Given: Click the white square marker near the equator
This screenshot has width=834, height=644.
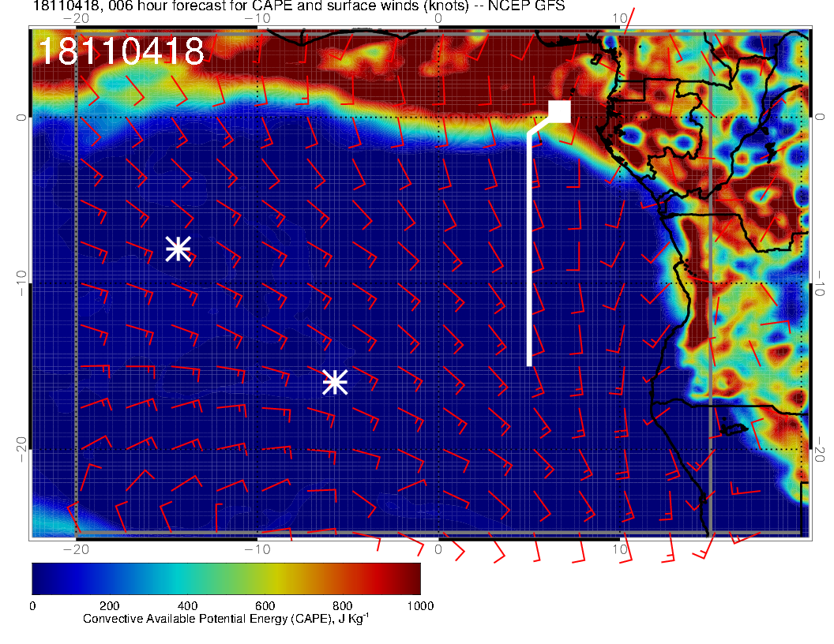Looking at the screenshot, I should pyautogui.click(x=559, y=111).
